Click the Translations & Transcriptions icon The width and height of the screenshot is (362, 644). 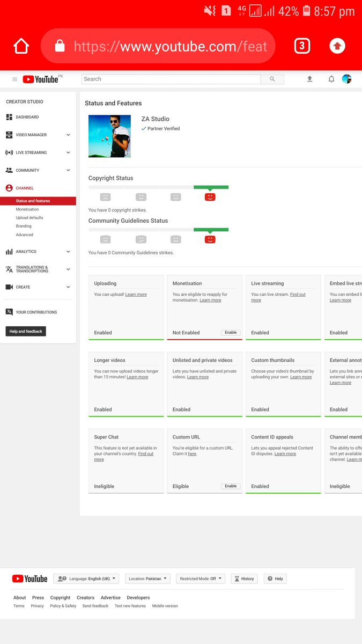tap(9, 269)
